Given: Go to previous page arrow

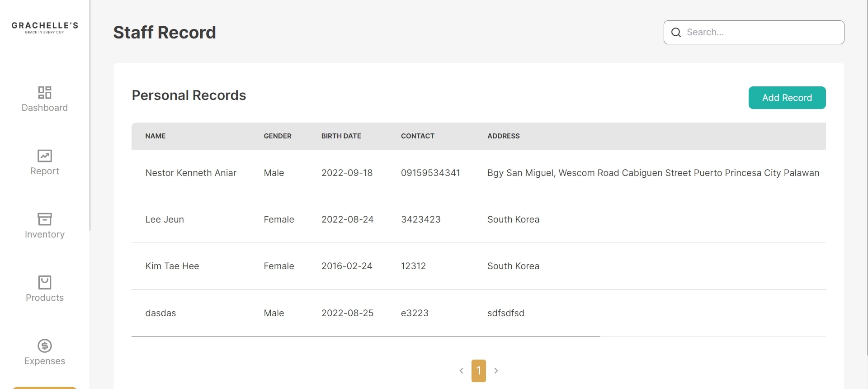Looking at the screenshot, I should click(461, 370).
